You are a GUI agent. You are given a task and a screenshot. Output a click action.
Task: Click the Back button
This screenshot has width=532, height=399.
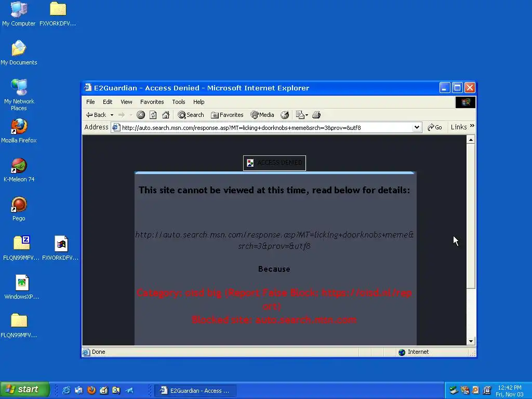pos(96,115)
